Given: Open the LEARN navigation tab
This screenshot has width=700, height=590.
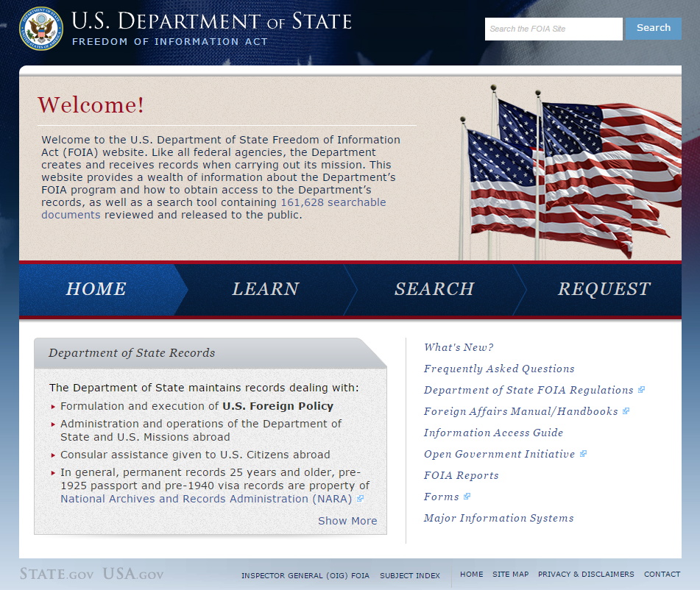Looking at the screenshot, I should pyautogui.click(x=265, y=289).
